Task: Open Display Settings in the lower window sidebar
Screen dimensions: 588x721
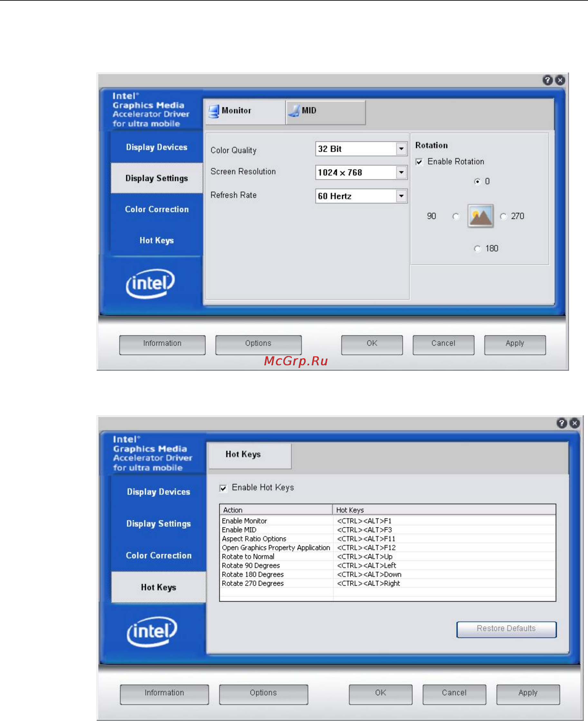Action: tap(158, 524)
